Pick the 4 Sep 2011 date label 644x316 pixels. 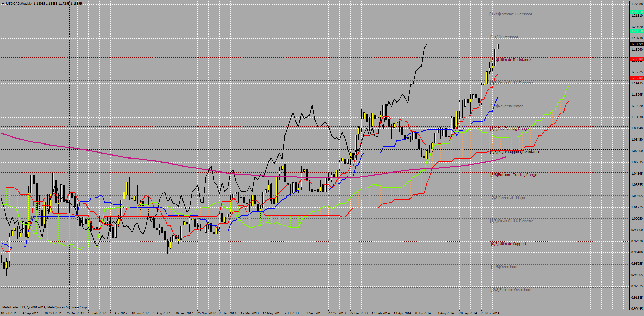(x=30, y=313)
